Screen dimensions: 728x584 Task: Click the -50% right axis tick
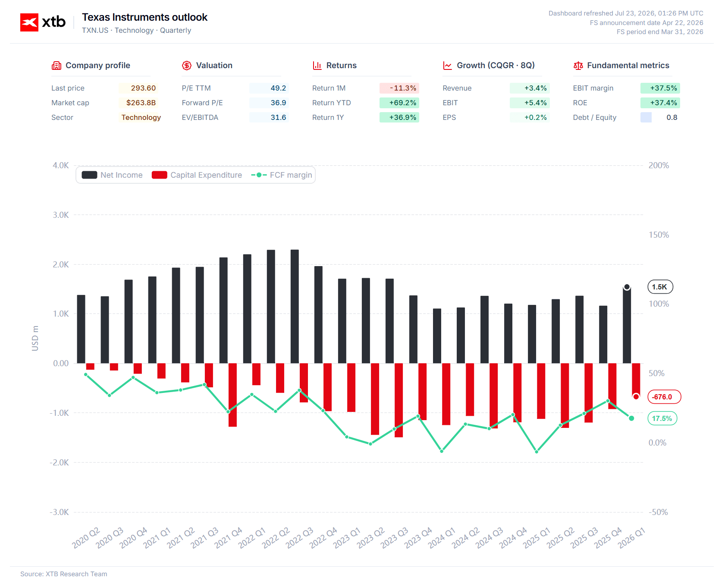[x=659, y=512]
